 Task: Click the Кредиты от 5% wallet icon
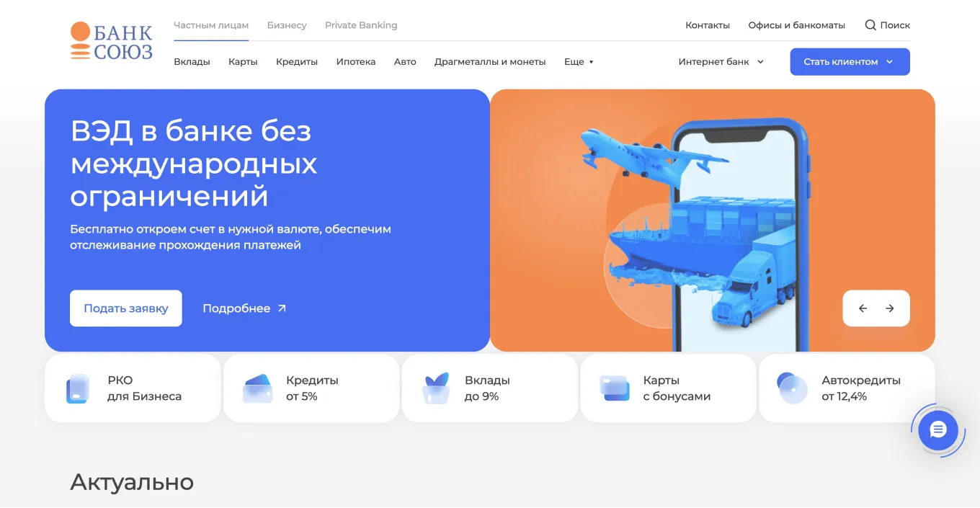click(x=257, y=388)
